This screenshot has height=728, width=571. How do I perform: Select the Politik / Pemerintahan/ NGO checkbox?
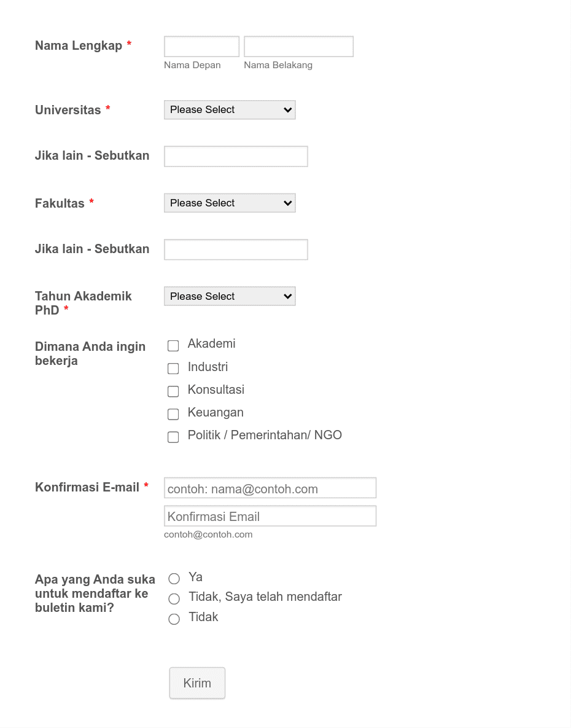tap(173, 437)
